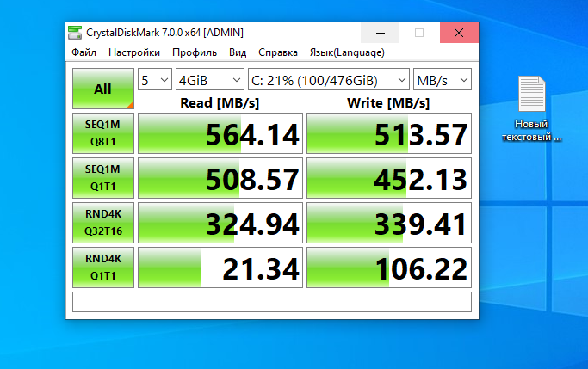
Task: Close the CrystalDiskMark window
Action: (x=459, y=33)
